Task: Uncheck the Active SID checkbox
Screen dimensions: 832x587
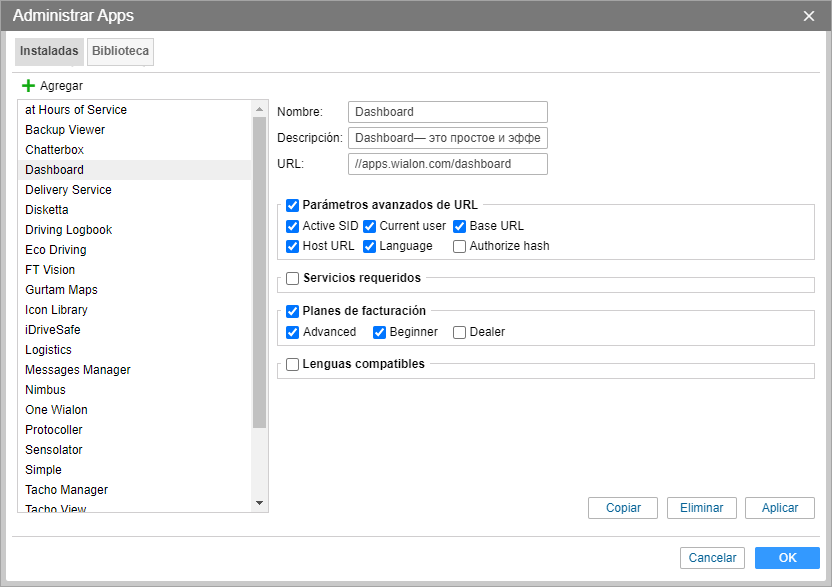Action: (x=292, y=227)
